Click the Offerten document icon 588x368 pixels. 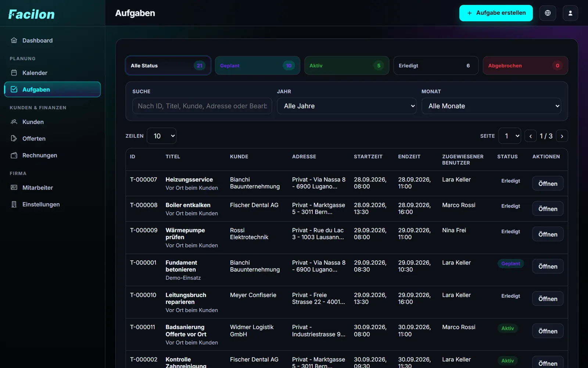[14, 138]
